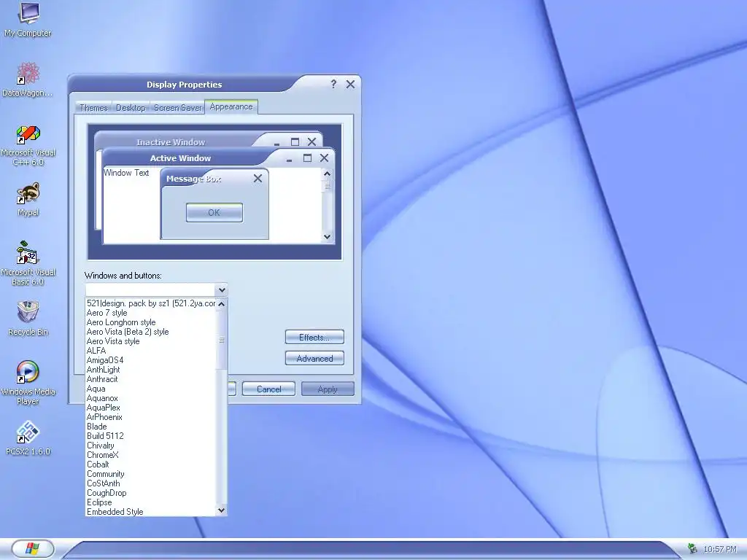Image resolution: width=747 pixels, height=560 pixels.
Task: Select the Windows Media Player shortcut
Action: click(28, 383)
